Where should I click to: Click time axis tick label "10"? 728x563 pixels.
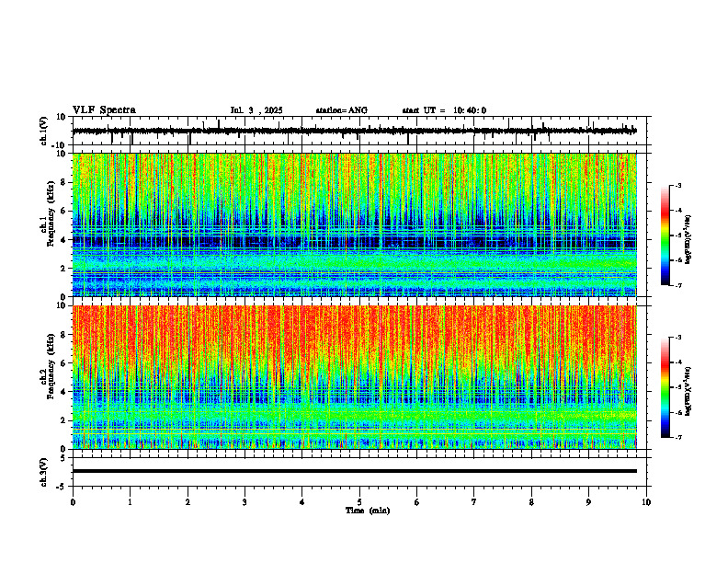click(646, 502)
